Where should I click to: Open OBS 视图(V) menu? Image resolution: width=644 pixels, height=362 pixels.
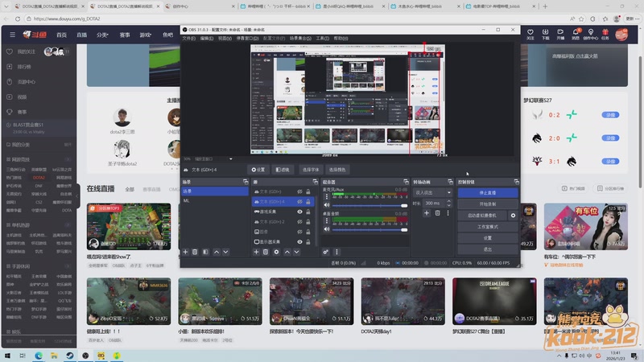[x=225, y=38]
